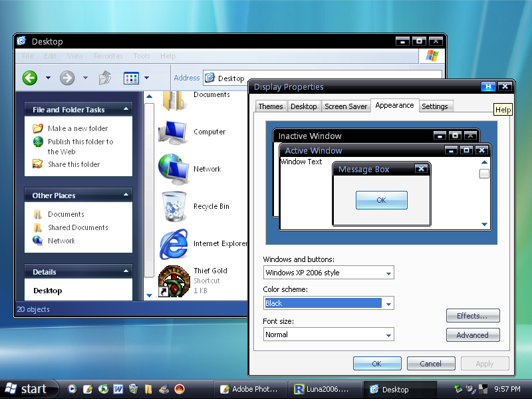The image size is (532, 399).
Task: Click the Effects... button
Action: coord(473,316)
